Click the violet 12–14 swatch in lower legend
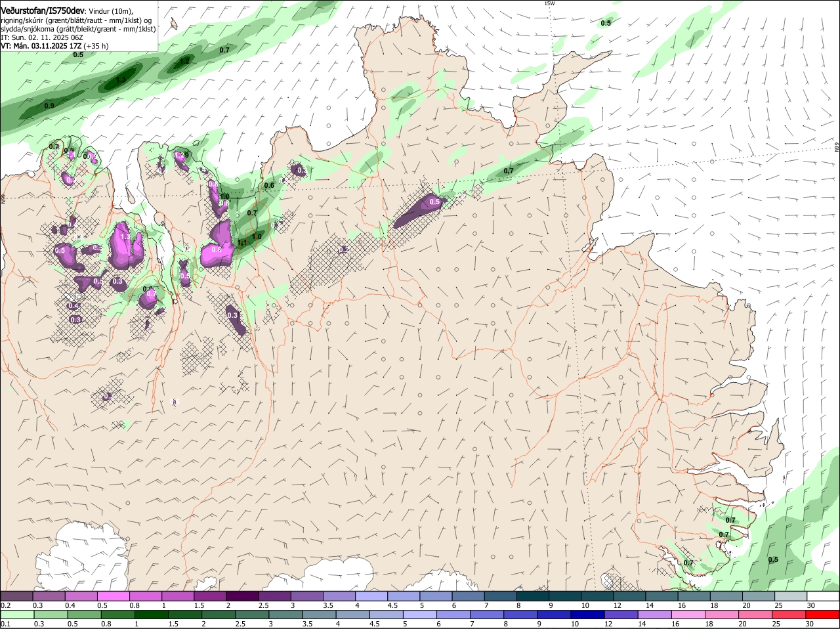The height and width of the screenshot is (629, 840). (622, 615)
